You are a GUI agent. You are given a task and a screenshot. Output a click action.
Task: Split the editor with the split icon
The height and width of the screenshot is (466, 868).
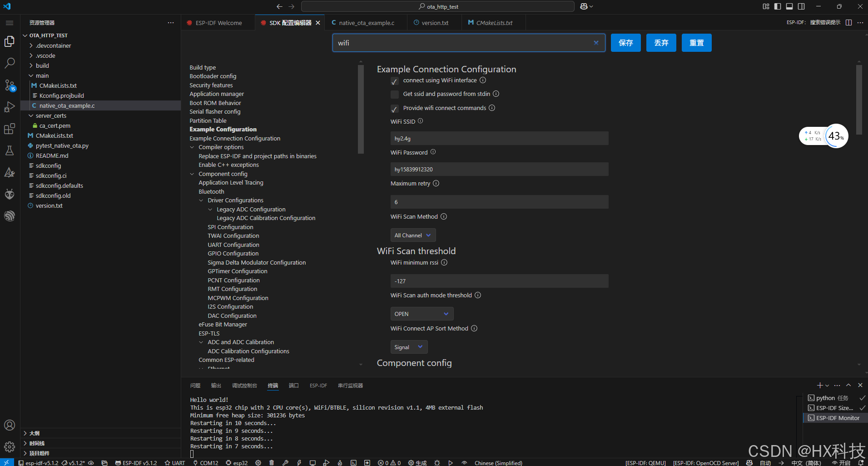click(x=848, y=22)
